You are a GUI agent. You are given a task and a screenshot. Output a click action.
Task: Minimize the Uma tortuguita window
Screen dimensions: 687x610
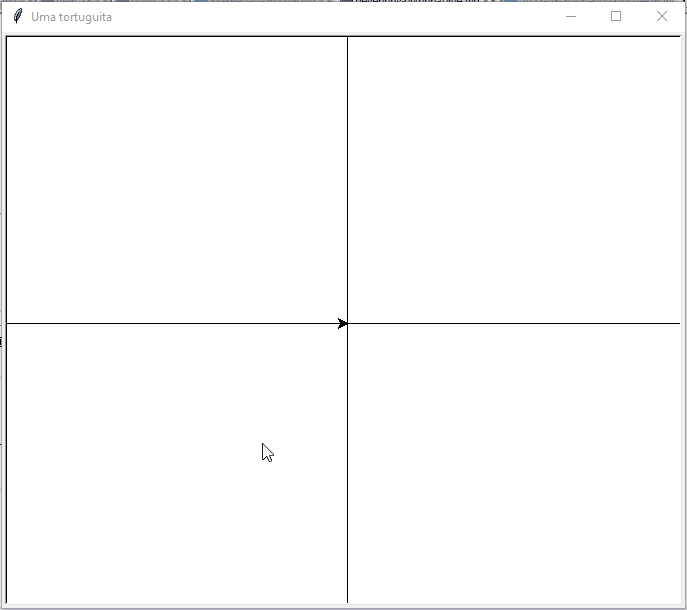570,16
